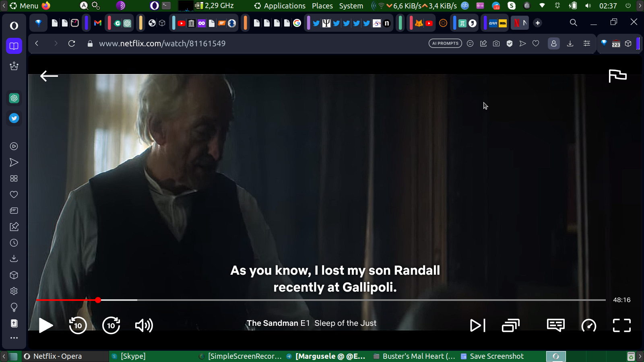Viewport: 644px width, 362px height.
Task: Seek to the middle of the progress bar
Action: 321,300
